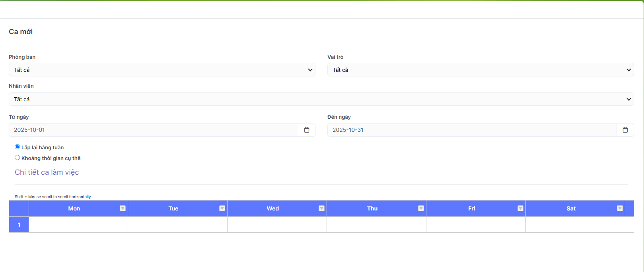Click the Từ ngày date input field
Screen dimensions: 644x272
tap(153, 130)
